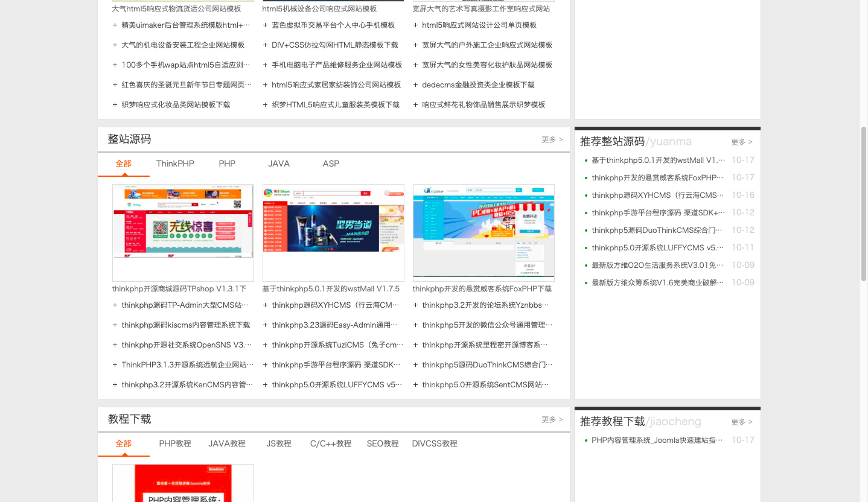Open the 100多个手机wap站点html5 template link
This screenshot has height=502, width=868.
186,65
